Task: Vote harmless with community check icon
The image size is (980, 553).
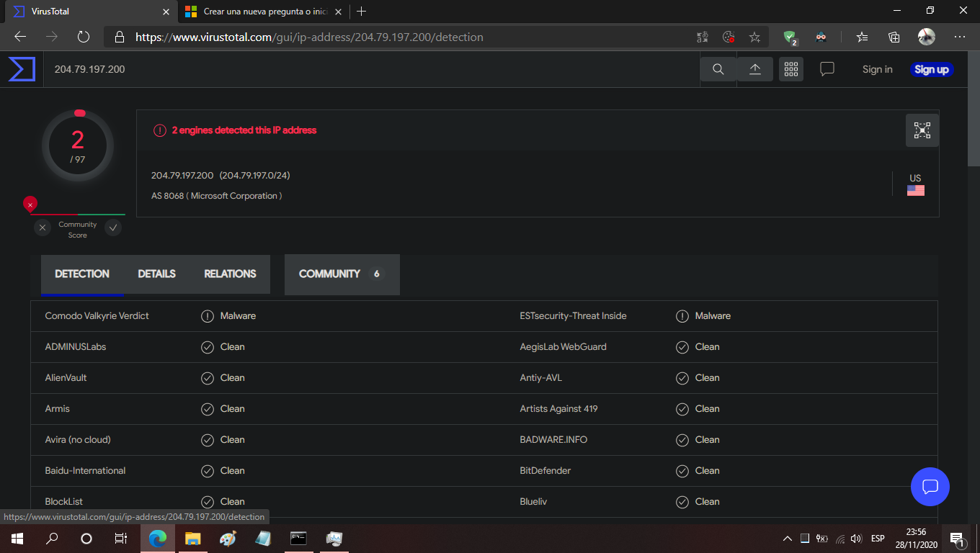Action: (x=113, y=228)
